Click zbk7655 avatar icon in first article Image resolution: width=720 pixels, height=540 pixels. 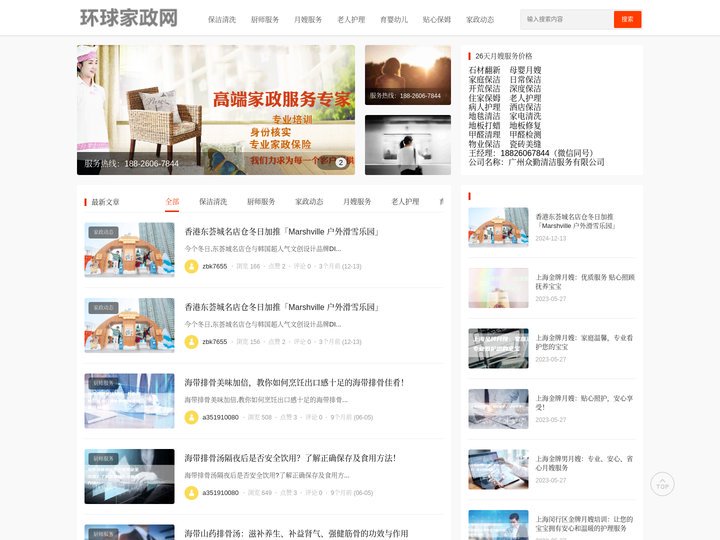click(x=191, y=266)
